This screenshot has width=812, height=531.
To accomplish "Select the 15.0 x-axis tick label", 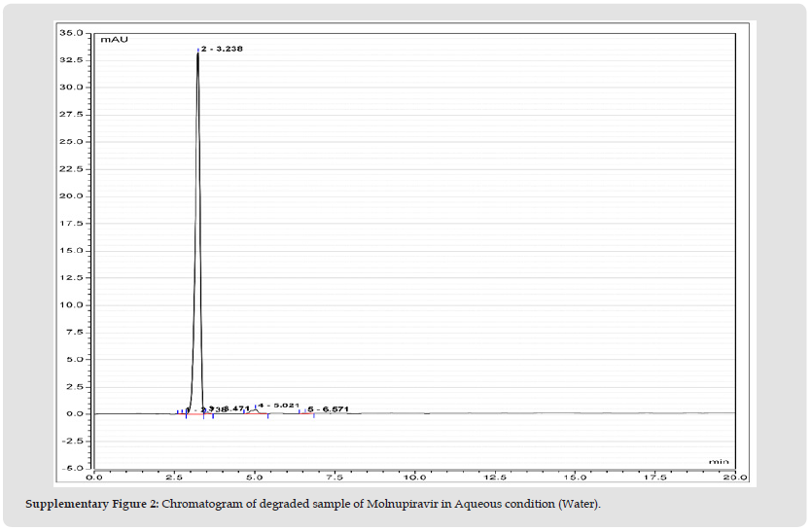I will coord(575,478).
